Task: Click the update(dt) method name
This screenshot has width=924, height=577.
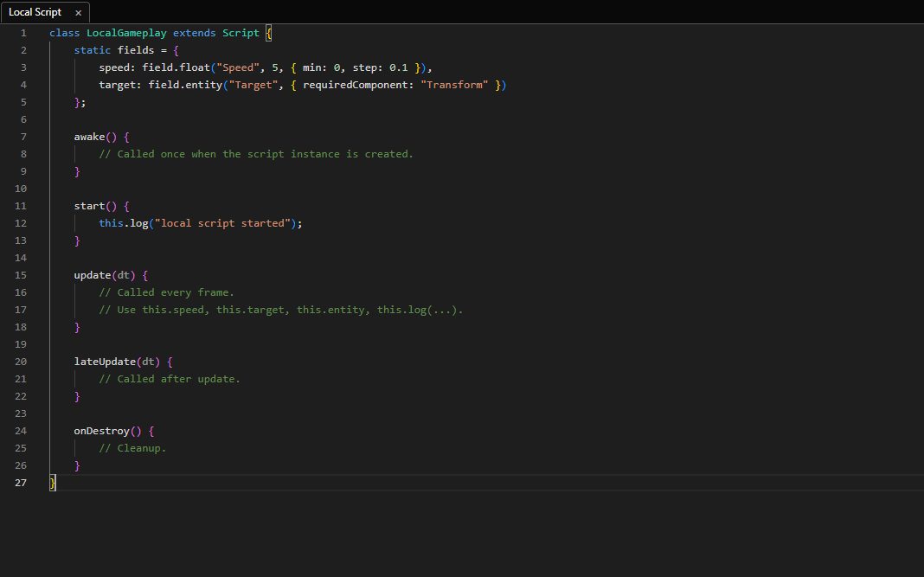Action: point(93,275)
